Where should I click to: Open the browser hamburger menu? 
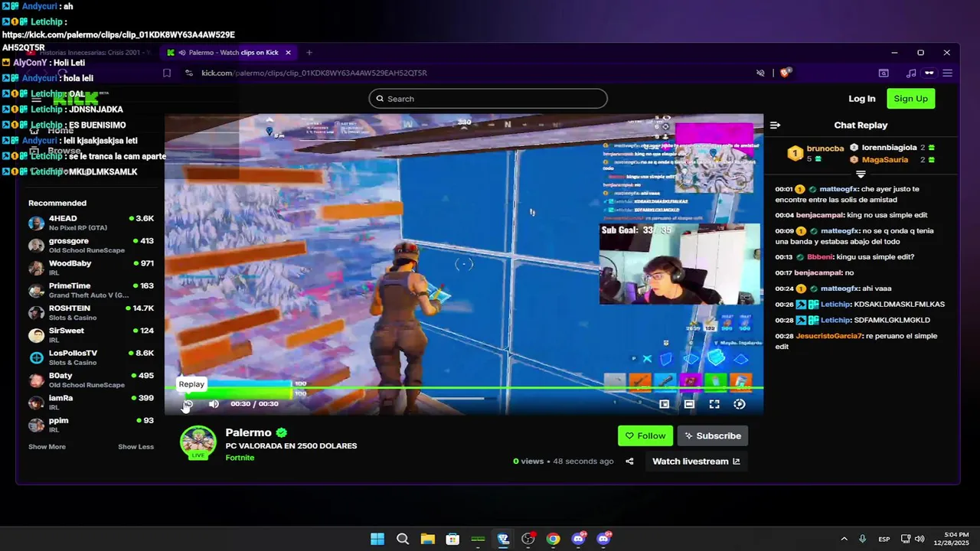coord(947,73)
